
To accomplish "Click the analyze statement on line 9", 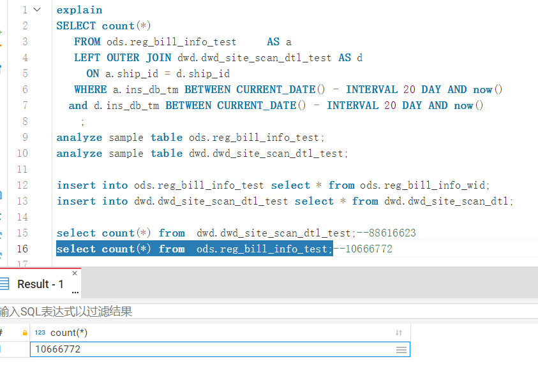I will point(190,138).
